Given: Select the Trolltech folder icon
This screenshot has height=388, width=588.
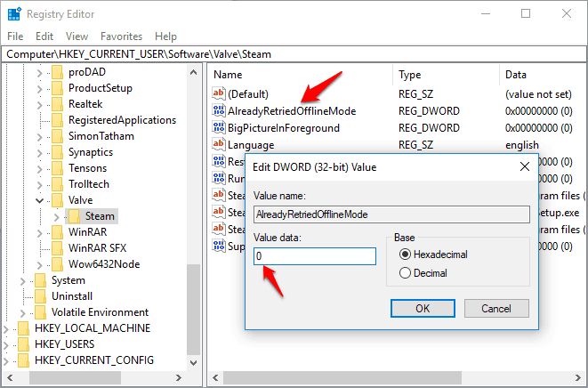Looking at the screenshot, I should (57, 184).
